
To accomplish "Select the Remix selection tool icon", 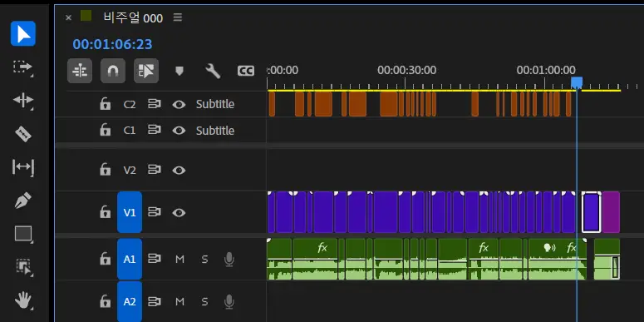I will 23,266.
